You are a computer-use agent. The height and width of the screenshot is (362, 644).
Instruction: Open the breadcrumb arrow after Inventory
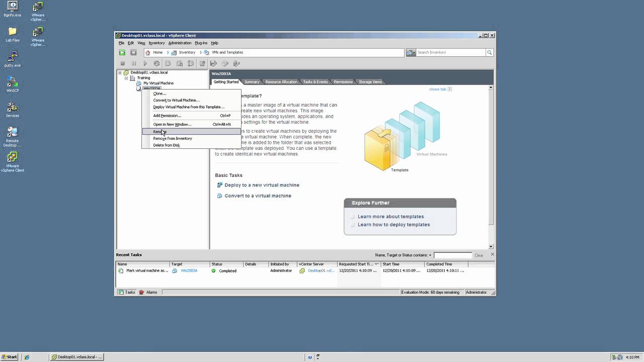200,52
